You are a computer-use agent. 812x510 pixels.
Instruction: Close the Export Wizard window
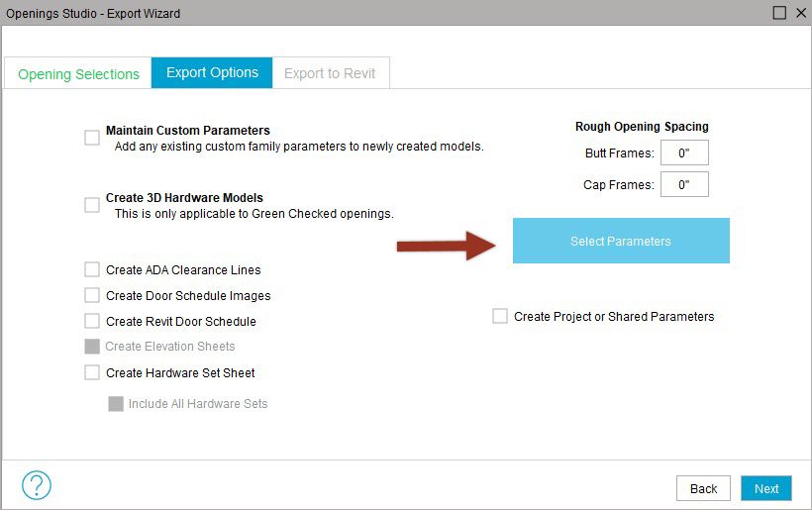(801, 13)
